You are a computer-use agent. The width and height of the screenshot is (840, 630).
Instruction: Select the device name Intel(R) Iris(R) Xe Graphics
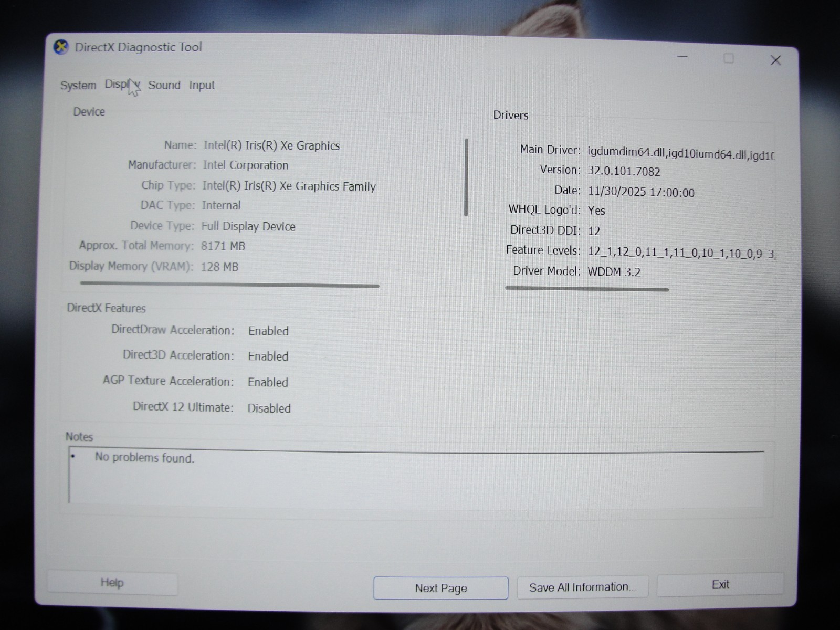pyautogui.click(x=271, y=145)
